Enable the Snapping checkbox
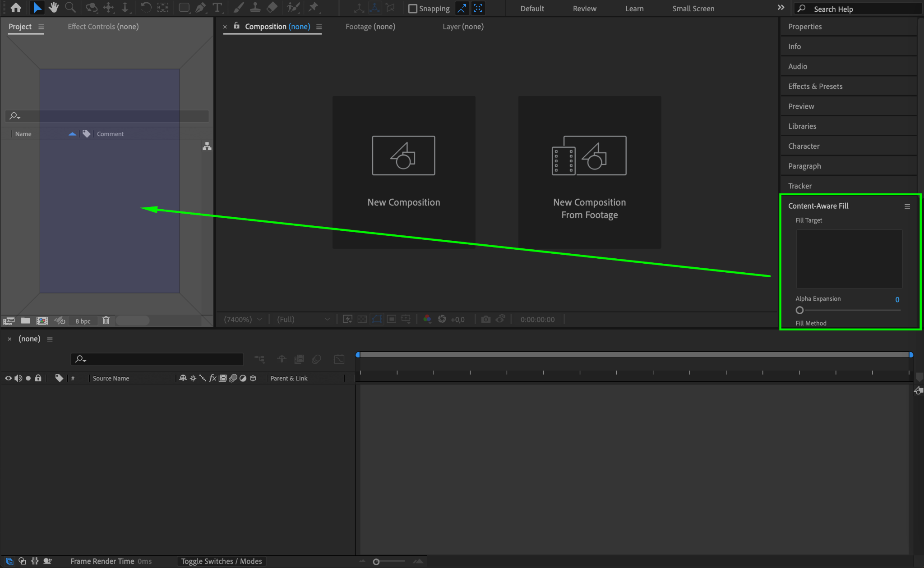This screenshot has height=568, width=924. (x=412, y=9)
